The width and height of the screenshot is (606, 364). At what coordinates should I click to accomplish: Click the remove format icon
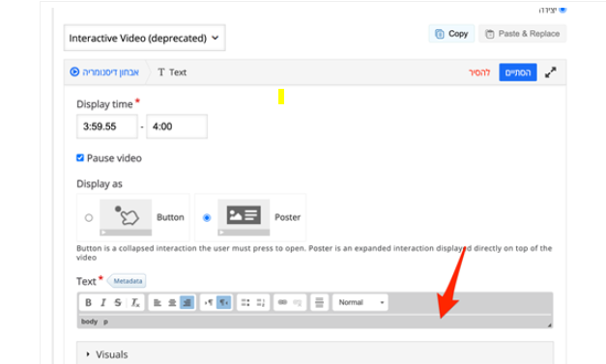135,302
